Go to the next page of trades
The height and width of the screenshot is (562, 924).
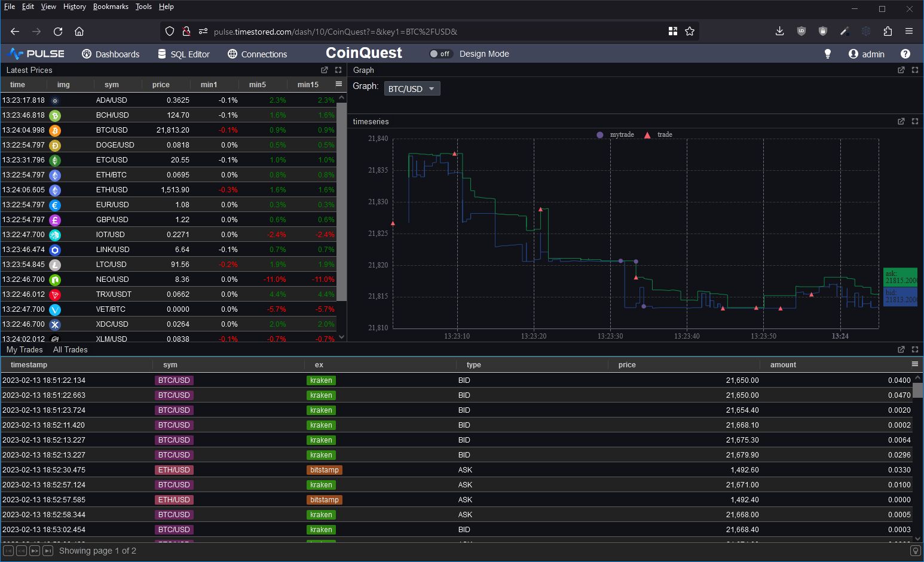[x=35, y=551]
